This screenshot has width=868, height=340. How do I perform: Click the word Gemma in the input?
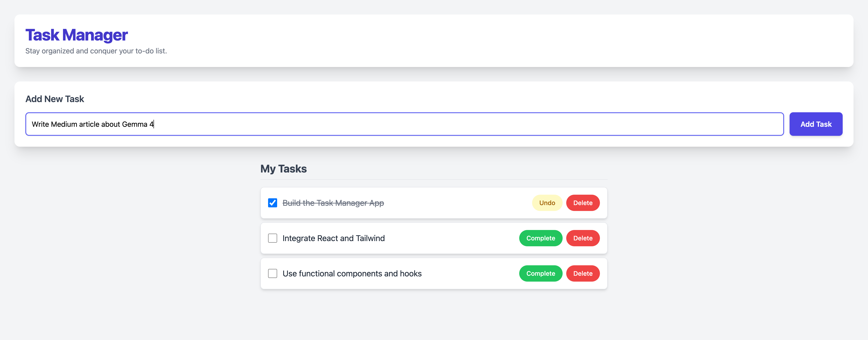(x=134, y=125)
